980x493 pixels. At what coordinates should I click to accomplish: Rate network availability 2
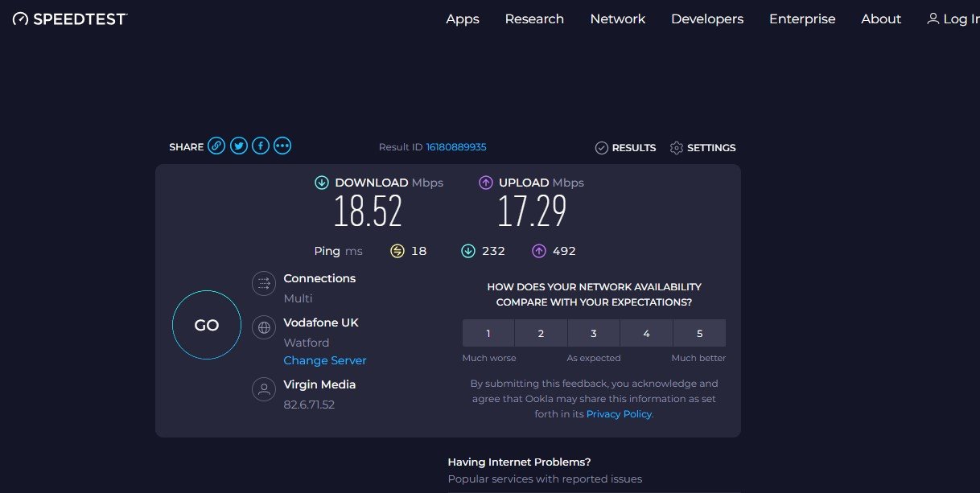coord(541,333)
